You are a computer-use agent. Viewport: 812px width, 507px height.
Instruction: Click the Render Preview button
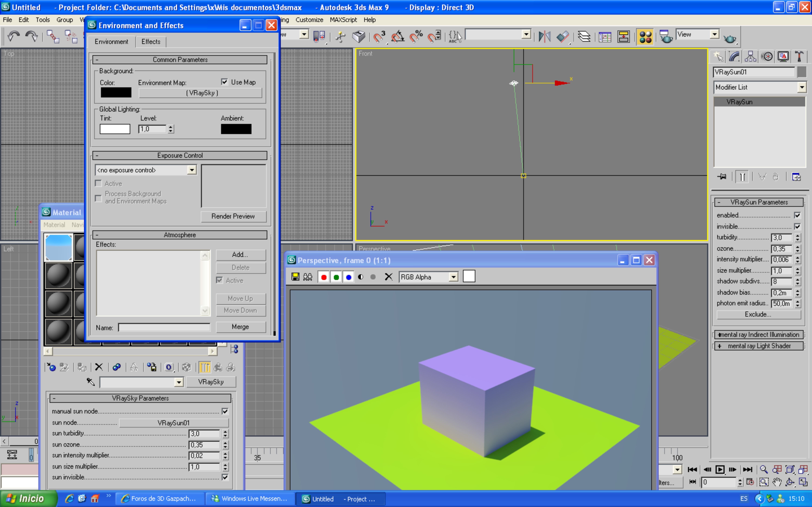(233, 216)
